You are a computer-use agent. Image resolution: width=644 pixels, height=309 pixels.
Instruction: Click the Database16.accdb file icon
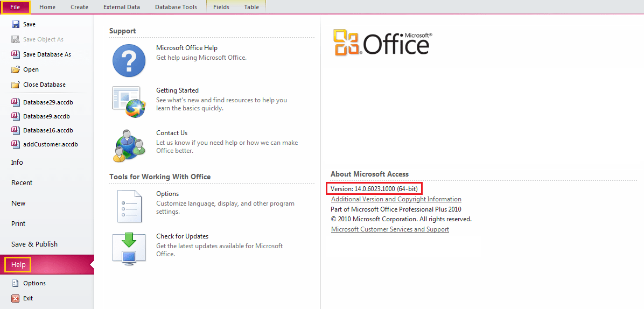pyautogui.click(x=16, y=130)
